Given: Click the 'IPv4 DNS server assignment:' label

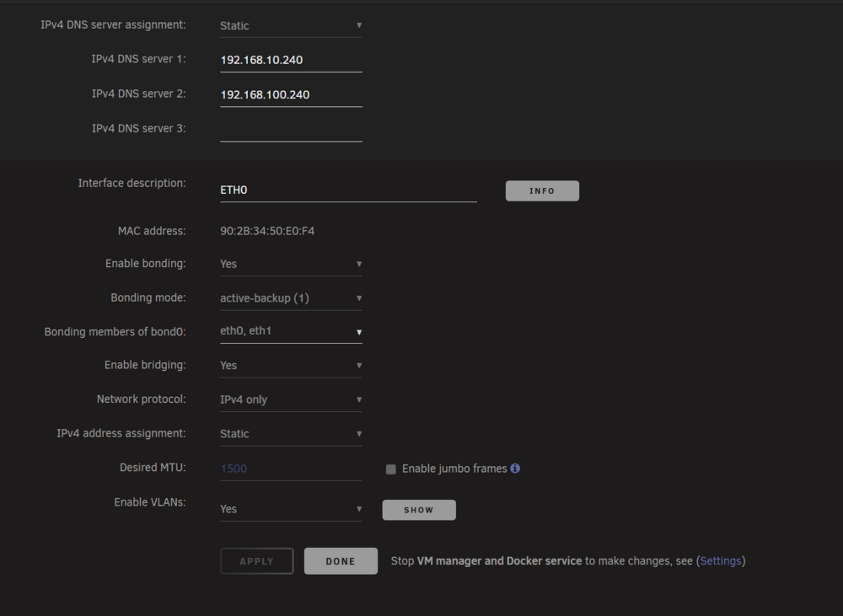Looking at the screenshot, I should [114, 24].
